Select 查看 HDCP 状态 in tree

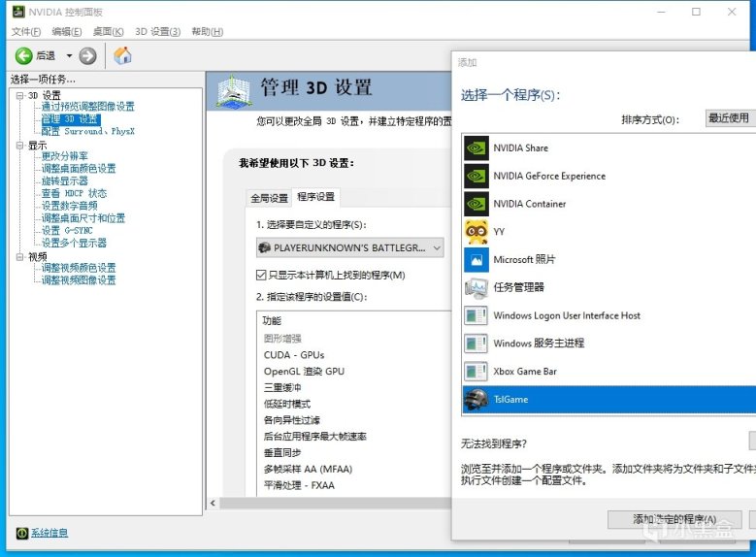click(x=75, y=193)
